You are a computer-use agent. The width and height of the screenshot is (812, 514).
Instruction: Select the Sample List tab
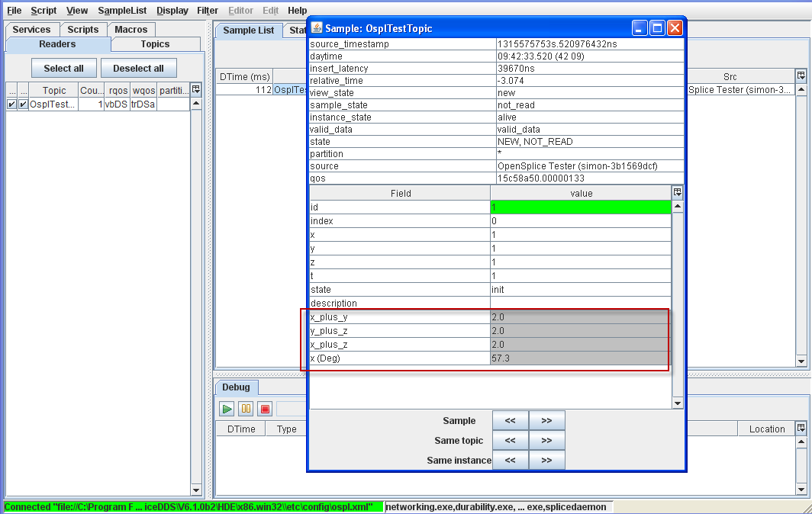(x=249, y=30)
